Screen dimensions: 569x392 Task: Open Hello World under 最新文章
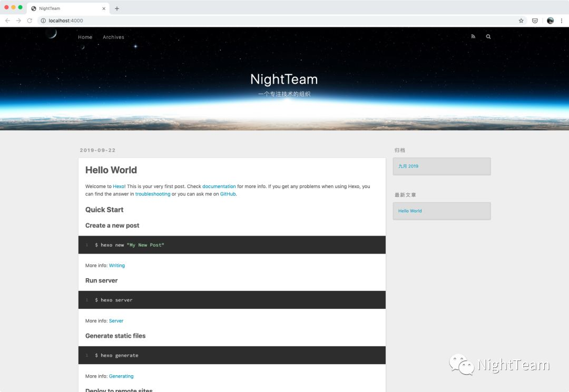[x=410, y=211]
